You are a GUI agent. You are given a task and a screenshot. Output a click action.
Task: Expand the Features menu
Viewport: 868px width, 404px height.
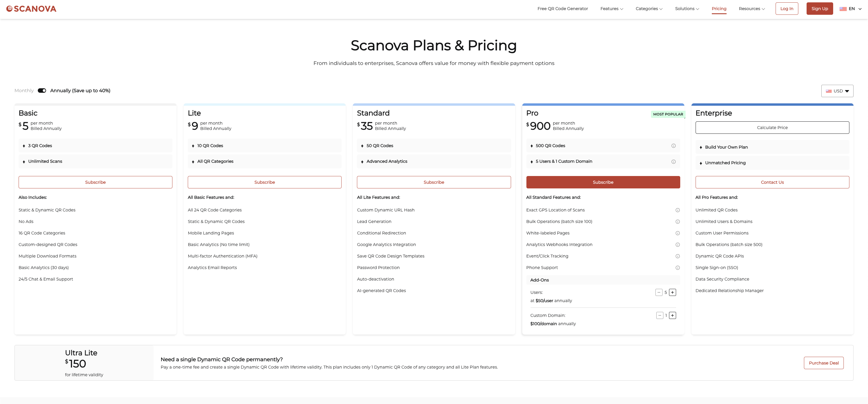pos(611,9)
